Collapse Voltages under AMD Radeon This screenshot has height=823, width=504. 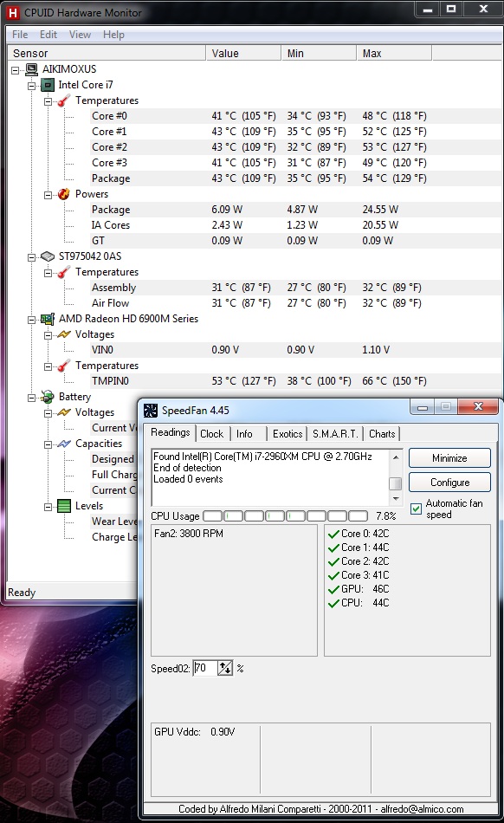(x=48, y=335)
